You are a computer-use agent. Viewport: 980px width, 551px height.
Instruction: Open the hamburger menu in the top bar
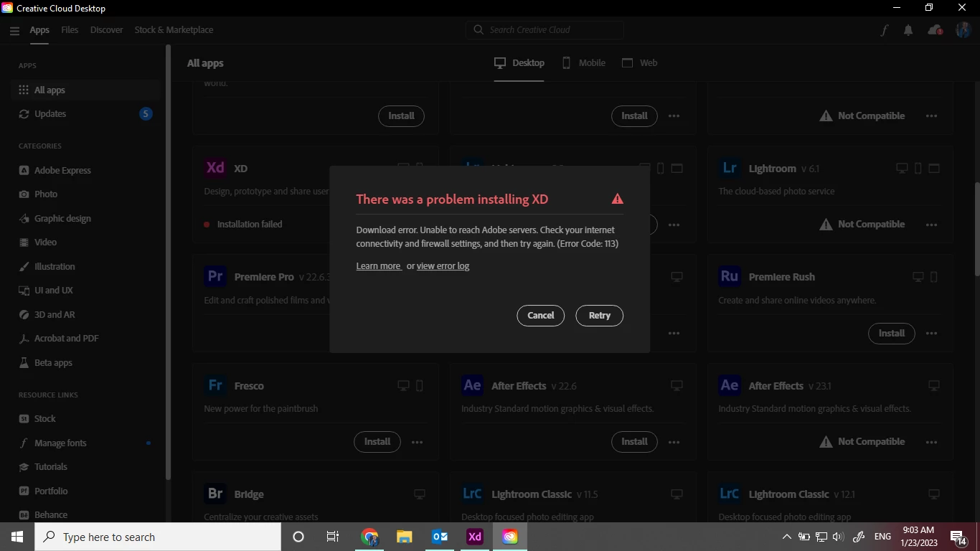[14, 30]
